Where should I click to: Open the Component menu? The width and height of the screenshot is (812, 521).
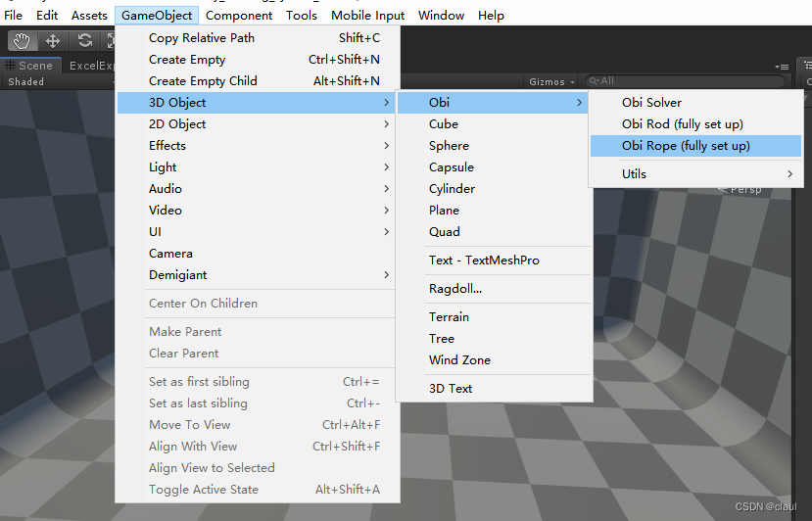point(239,16)
